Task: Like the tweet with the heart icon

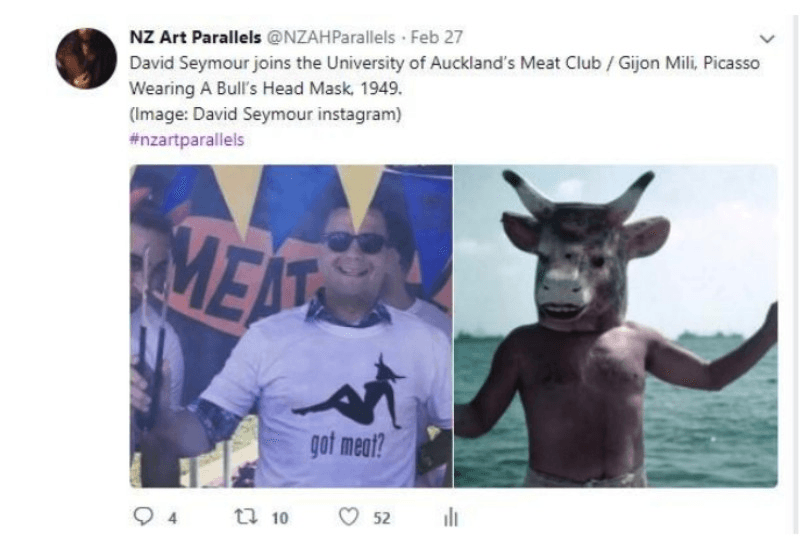Action: tap(349, 516)
